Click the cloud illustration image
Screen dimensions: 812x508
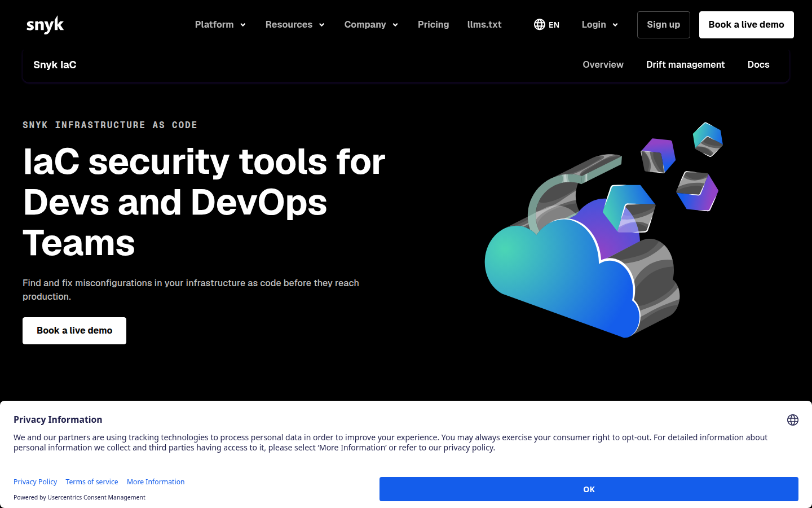click(603, 229)
